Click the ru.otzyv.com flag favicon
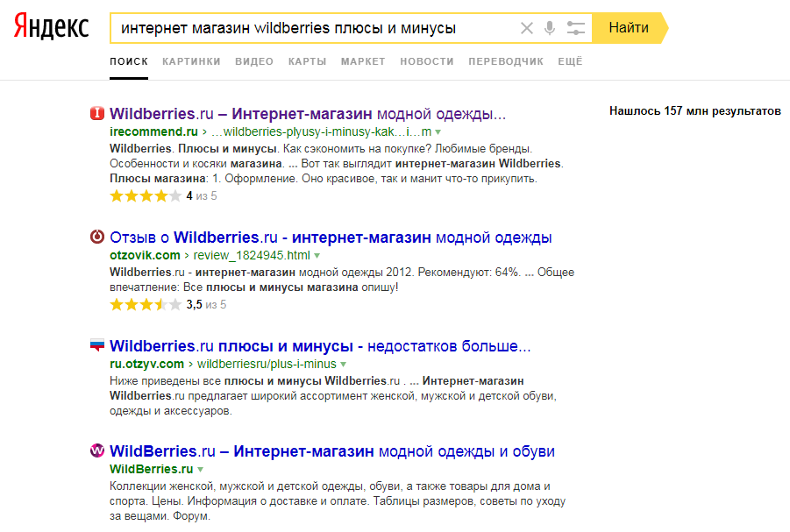This screenshot has width=790, height=532. point(97,345)
